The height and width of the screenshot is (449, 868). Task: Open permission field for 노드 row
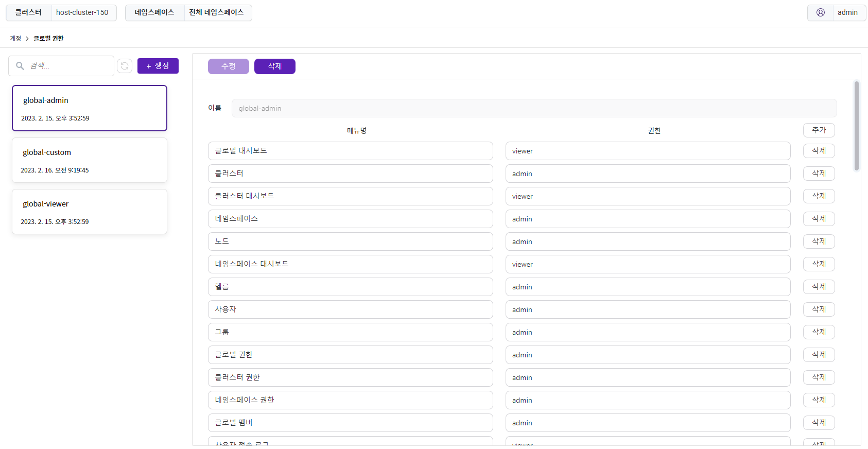pos(648,241)
